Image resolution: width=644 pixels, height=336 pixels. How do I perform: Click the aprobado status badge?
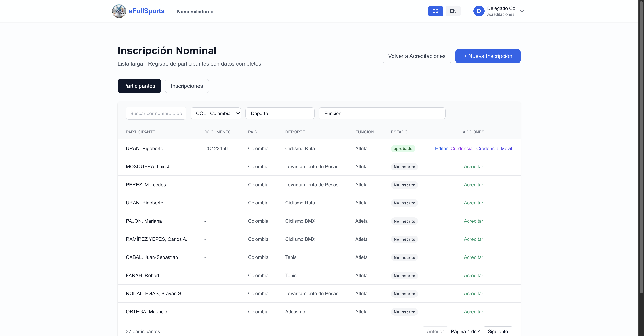[403, 148]
